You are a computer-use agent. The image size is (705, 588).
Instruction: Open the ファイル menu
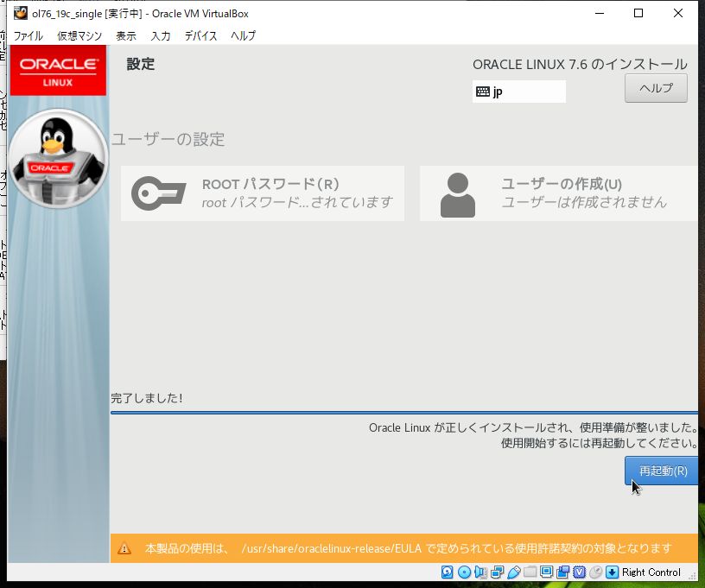pyautogui.click(x=28, y=35)
